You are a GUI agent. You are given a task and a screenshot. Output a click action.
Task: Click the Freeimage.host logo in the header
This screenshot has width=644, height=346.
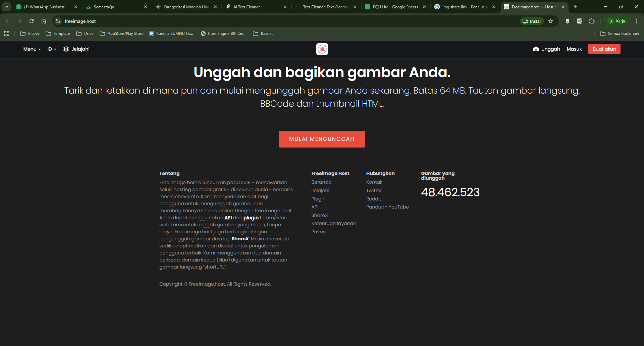322,49
